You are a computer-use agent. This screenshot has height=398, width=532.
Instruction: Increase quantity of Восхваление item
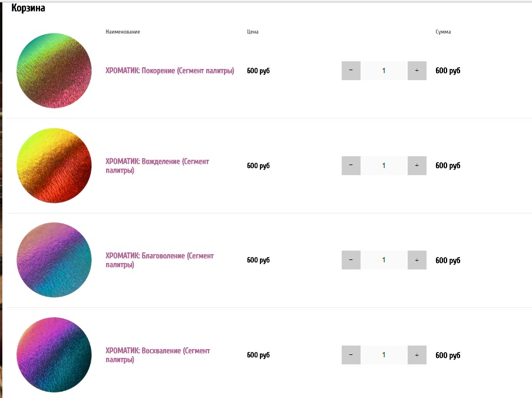click(x=417, y=355)
